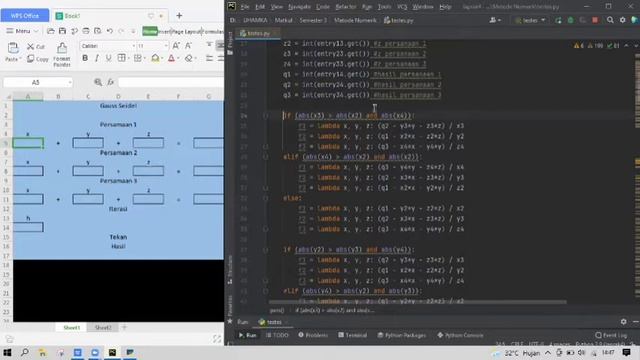
Task: Click the print preview icon in WPS toolbar
Action: pyautogui.click(x=98, y=31)
